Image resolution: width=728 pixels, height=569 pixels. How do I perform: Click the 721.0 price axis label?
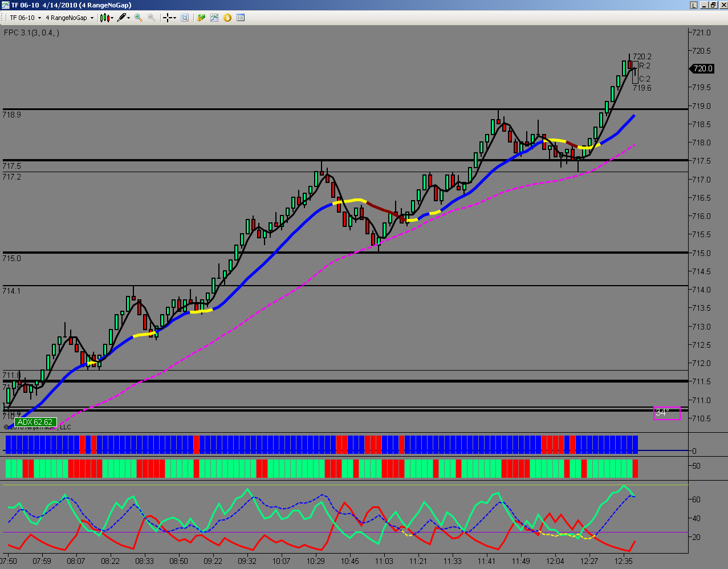pyautogui.click(x=702, y=32)
